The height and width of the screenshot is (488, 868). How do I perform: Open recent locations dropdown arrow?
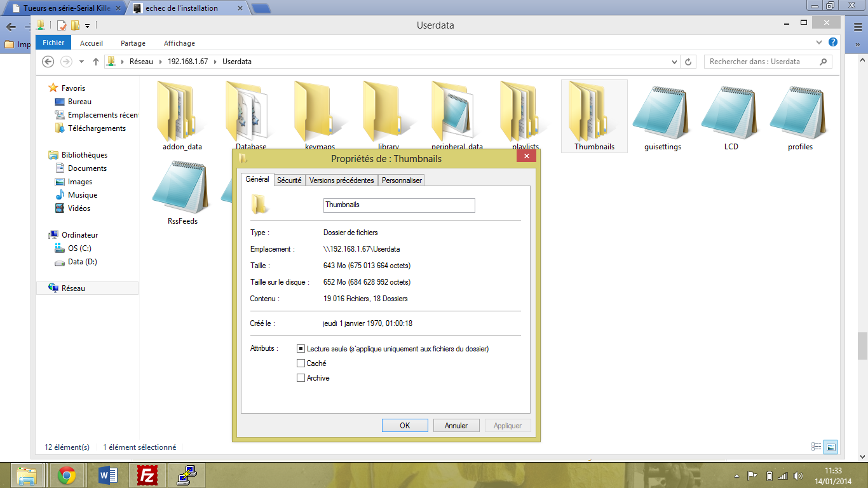click(x=81, y=62)
